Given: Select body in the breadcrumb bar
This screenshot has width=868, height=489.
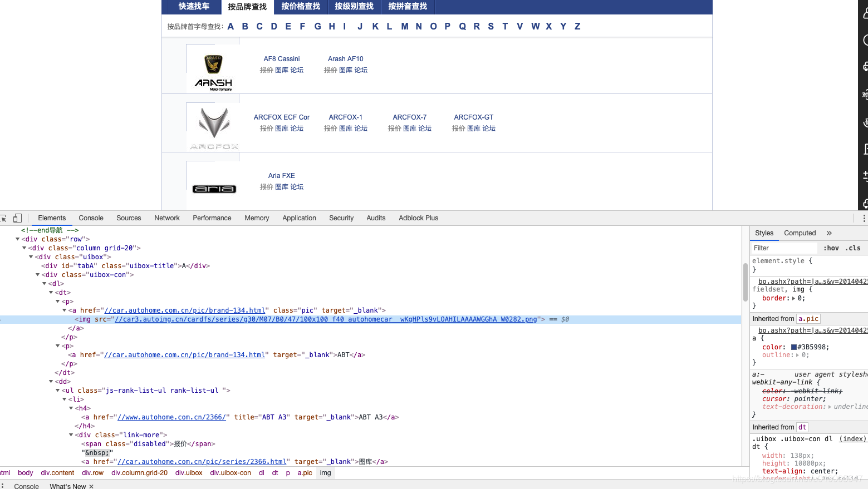Looking at the screenshot, I should tap(26, 473).
